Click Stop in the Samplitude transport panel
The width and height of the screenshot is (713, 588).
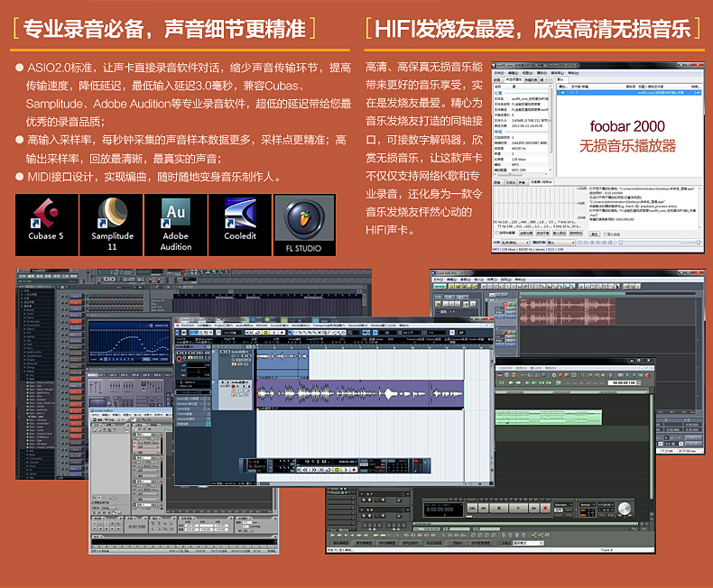point(499,508)
